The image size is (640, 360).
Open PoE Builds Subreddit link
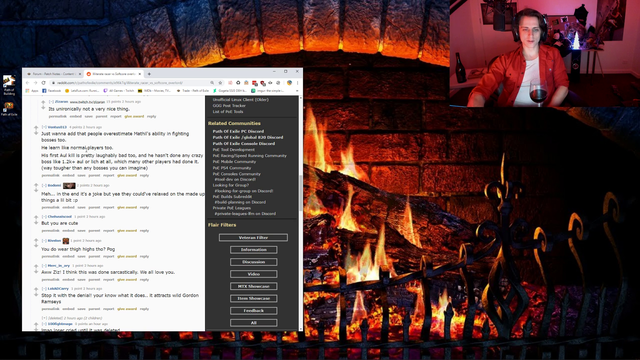[x=231, y=196]
